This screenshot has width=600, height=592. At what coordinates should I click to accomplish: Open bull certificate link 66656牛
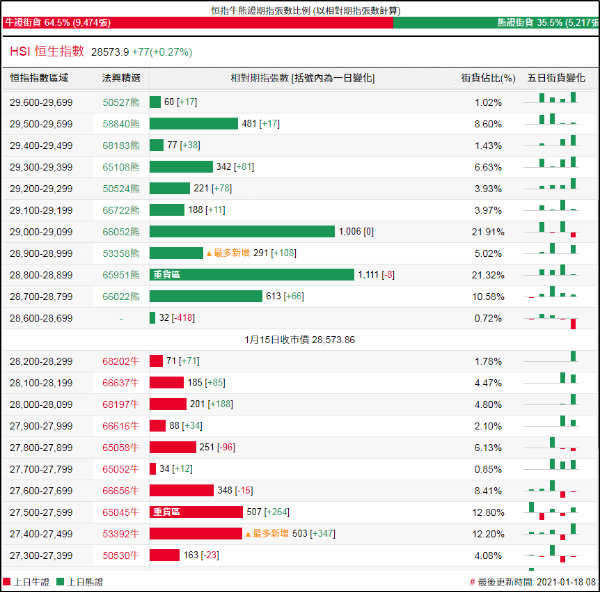click(121, 491)
